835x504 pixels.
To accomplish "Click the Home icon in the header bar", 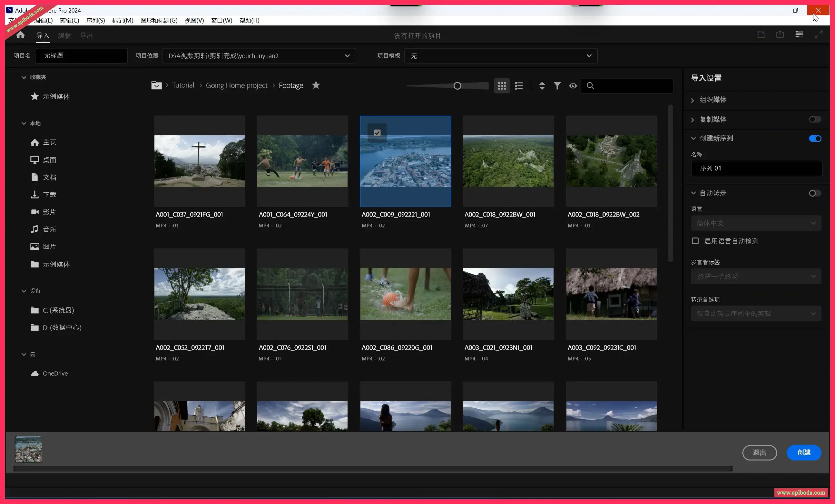I will pyautogui.click(x=20, y=35).
